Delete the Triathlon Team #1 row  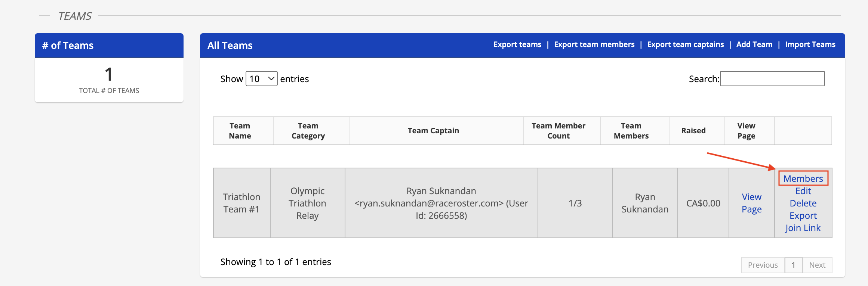click(x=803, y=203)
